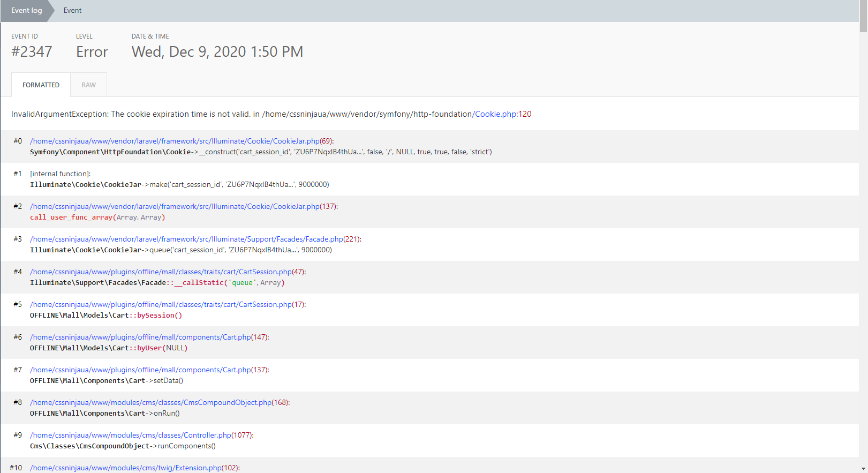Open CookieJar.php(69) link in frame #0
The width and height of the screenshot is (868, 473).
coord(182,141)
